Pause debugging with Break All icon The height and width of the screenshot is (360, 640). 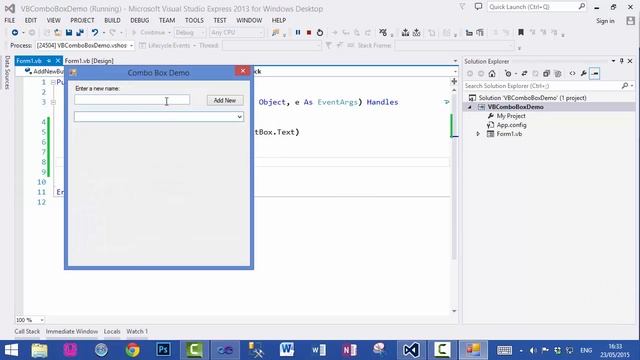pos(298,33)
